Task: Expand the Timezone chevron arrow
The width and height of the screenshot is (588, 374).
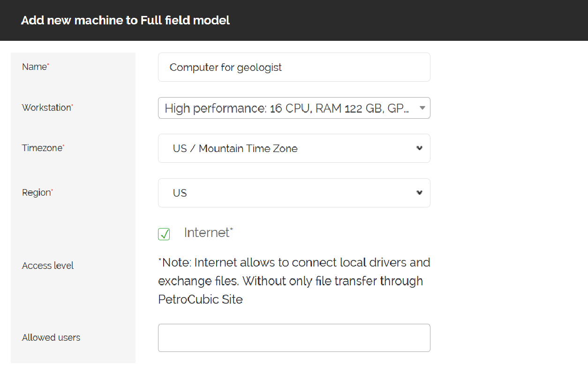Action: click(x=419, y=148)
